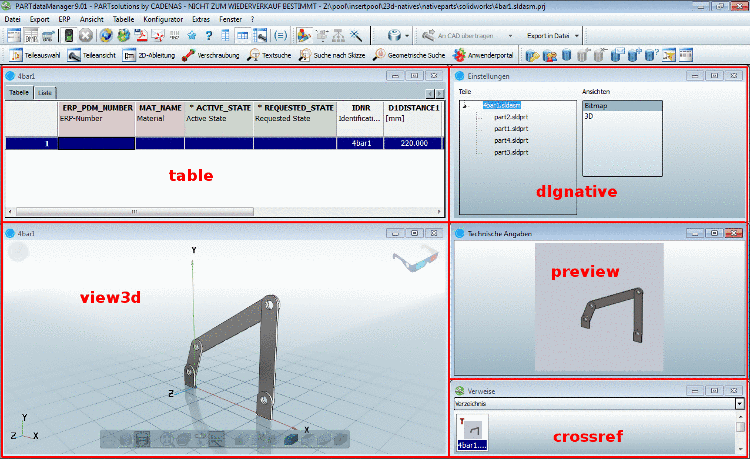
Task: Click the blue globe icon in toolbar
Action: pyautogui.click(x=106, y=36)
